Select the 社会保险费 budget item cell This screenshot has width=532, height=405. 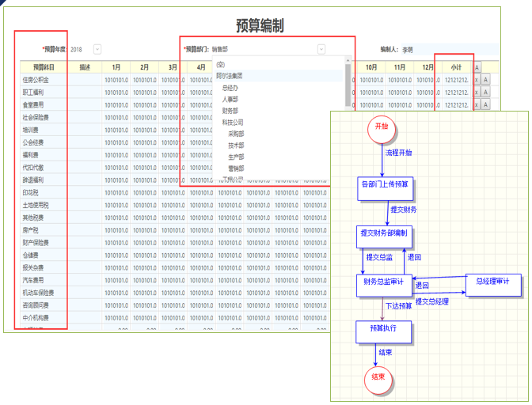pyautogui.click(x=44, y=117)
